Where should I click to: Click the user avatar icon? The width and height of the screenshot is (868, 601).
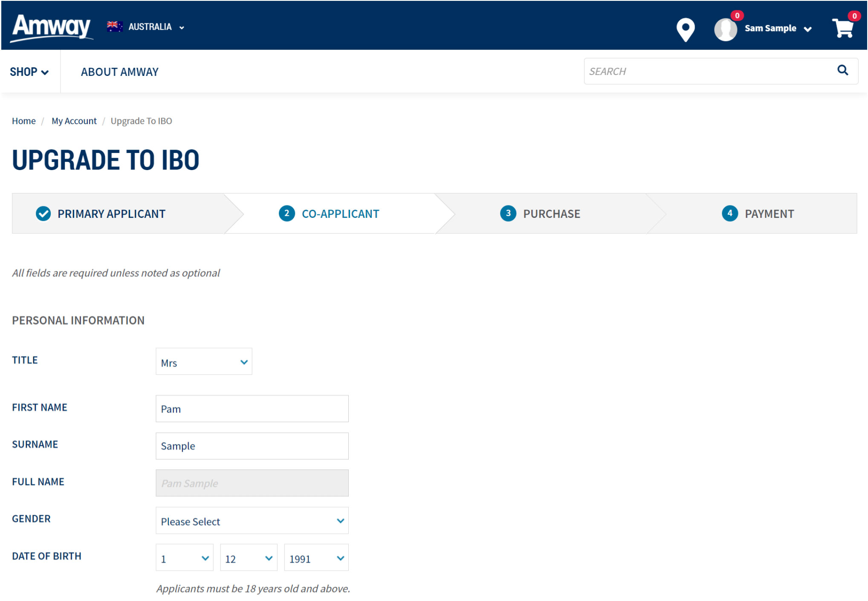[725, 29]
